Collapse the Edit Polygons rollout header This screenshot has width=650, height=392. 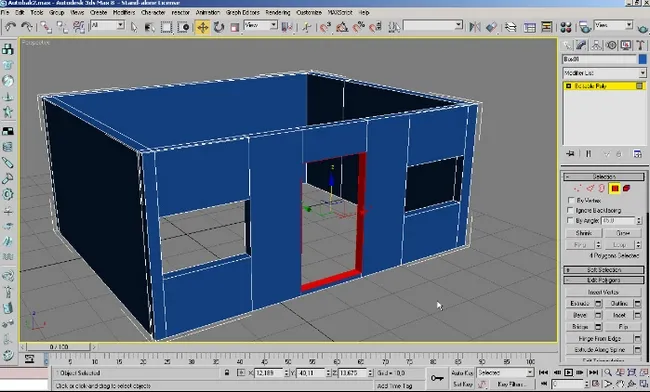pos(604,280)
